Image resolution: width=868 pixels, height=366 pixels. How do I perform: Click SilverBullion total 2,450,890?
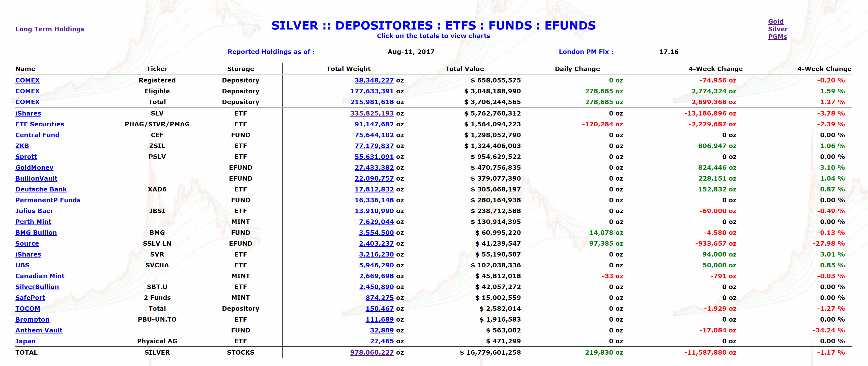coord(377,287)
